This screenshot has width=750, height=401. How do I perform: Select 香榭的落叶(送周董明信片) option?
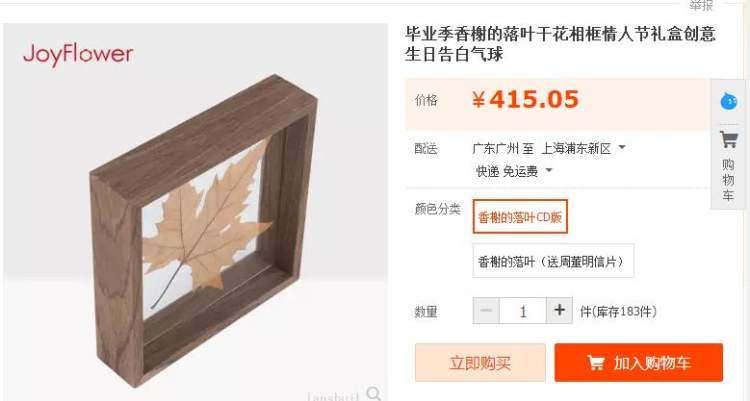pyautogui.click(x=553, y=261)
